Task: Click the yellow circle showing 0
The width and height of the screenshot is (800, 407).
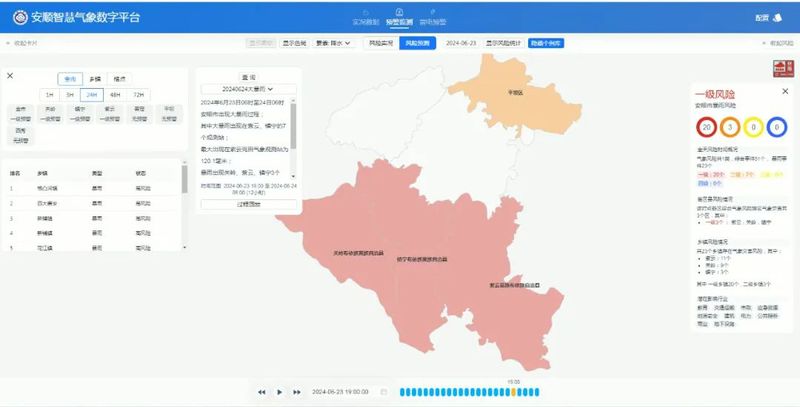Action: 754,127
